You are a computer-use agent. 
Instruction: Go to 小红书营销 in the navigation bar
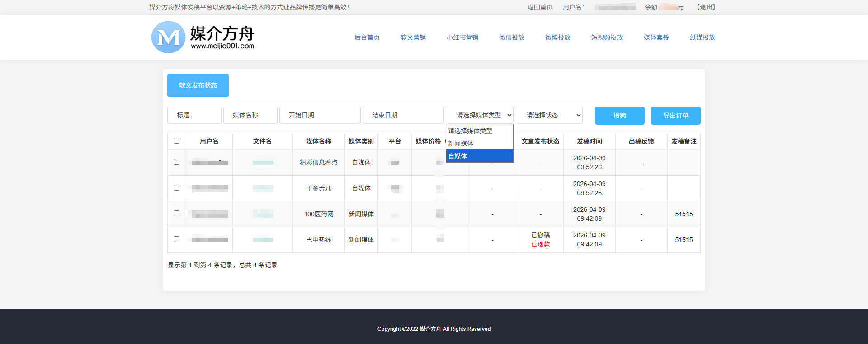tap(462, 37)
